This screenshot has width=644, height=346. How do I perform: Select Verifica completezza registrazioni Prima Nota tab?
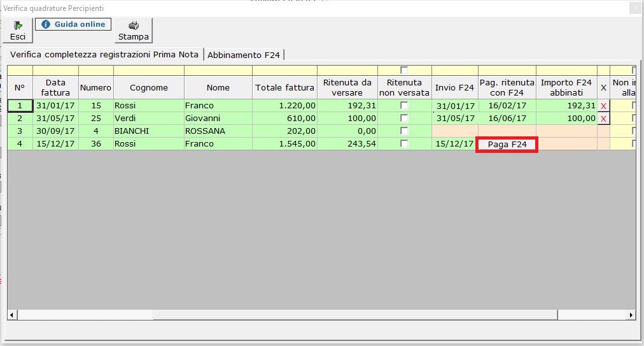pyautogui.click(x=104, y=54)
